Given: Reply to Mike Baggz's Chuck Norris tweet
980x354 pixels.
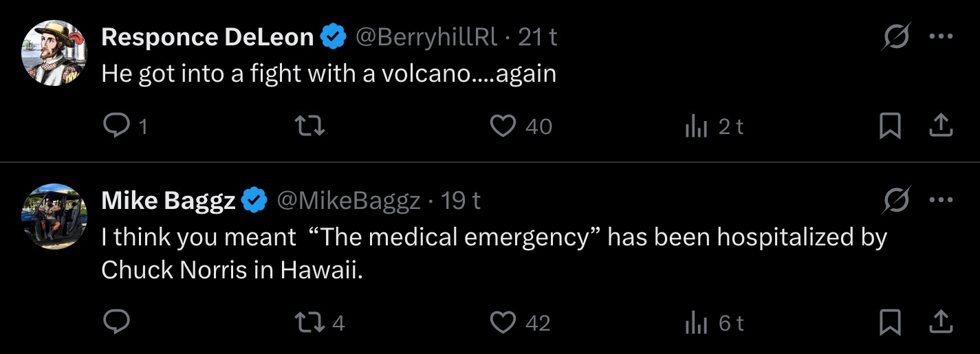Looking at the screenshot, I should (115, 322).
